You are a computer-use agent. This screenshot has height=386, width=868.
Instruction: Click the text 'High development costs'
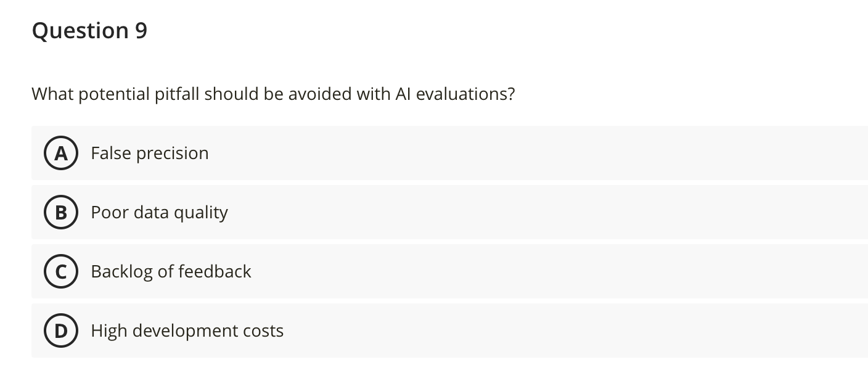pos(187,331)
